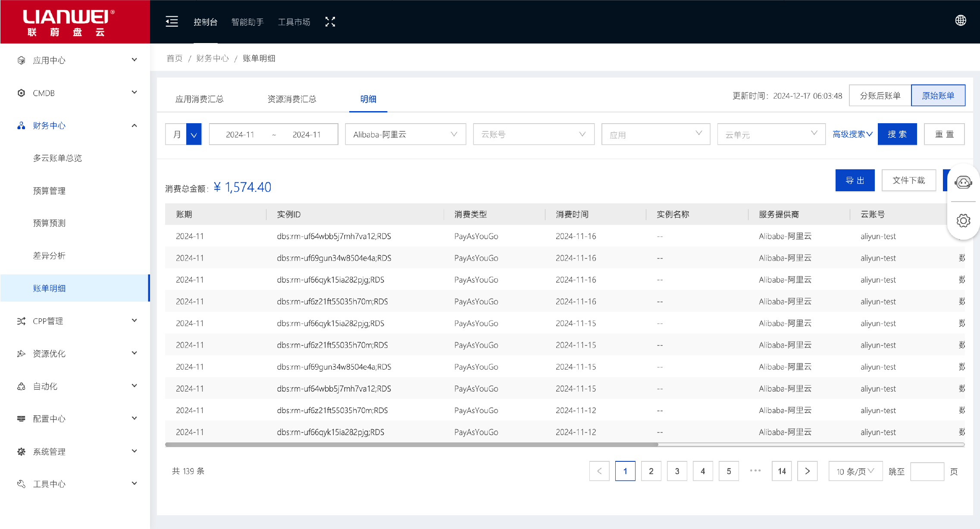The image size is (980, 529).
Task: Open 智能助手 in the top navigation
Action: pyautogui.click(x=247, y=22)
